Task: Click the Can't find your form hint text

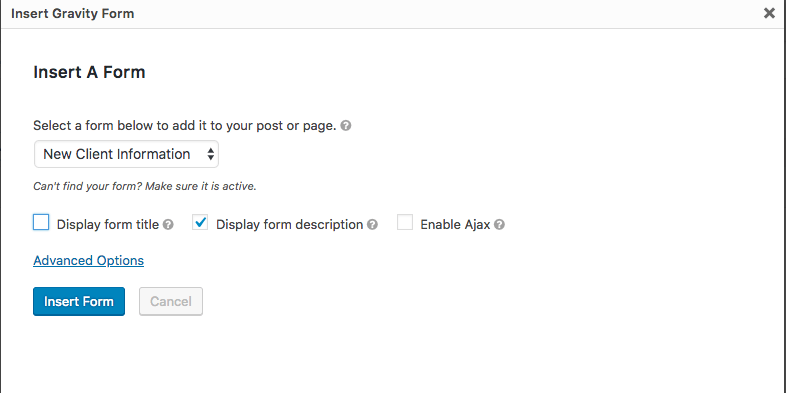Action: pos(145,186)
